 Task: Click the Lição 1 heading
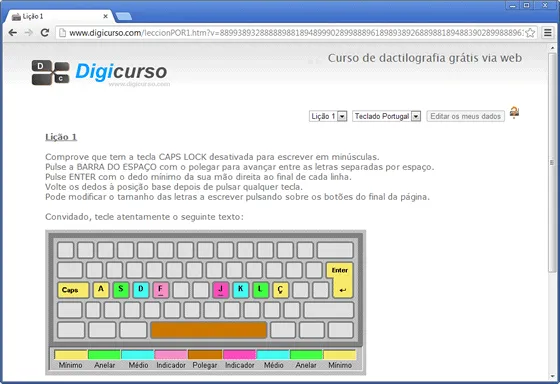61,137
